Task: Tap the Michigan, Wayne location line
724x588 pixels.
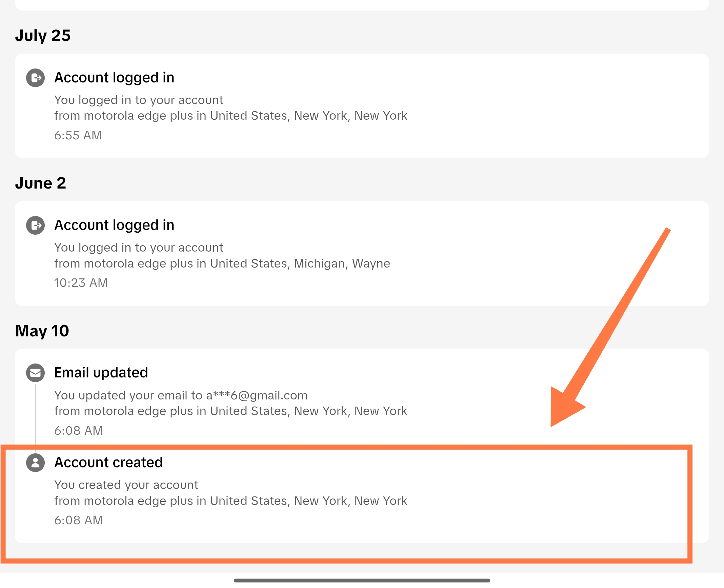Action: click(222, 264)
